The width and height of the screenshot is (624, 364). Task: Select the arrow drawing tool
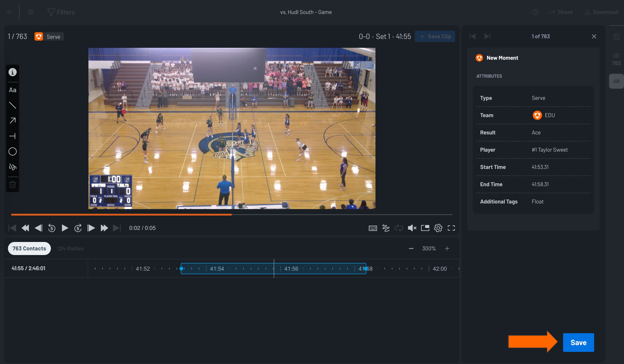[12, 121]
